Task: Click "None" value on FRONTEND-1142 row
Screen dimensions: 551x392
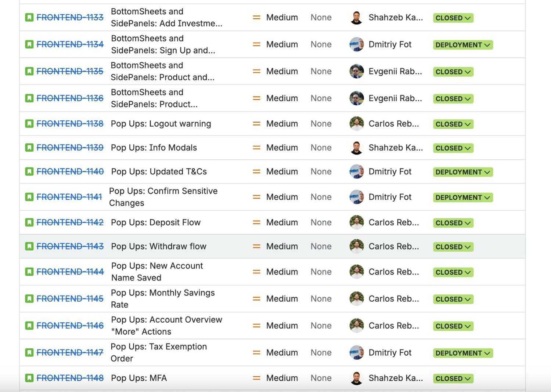Action: click(321, 222)
